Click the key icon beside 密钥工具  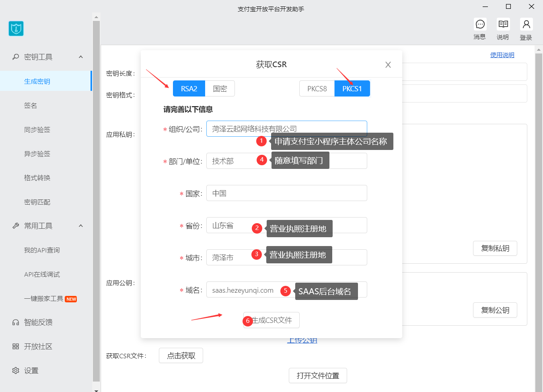tap(16, 57)
